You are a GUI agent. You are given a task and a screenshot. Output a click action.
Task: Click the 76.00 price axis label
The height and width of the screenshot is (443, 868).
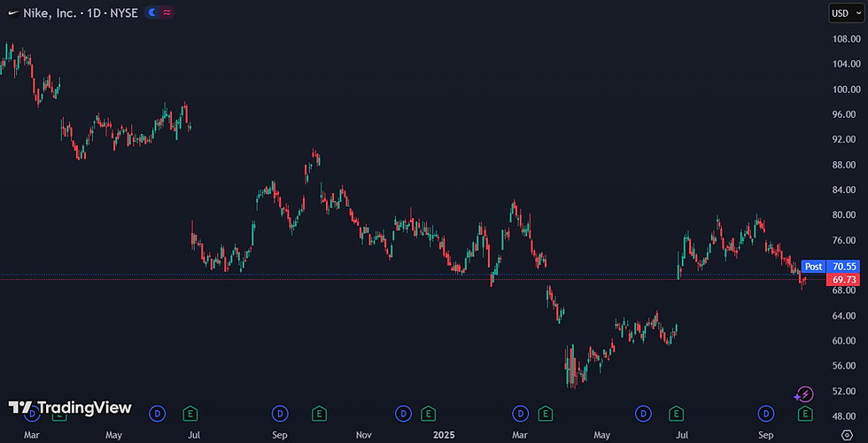click(x=845, y=240)
